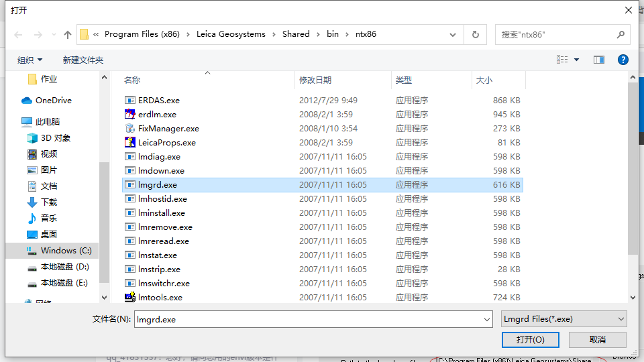
Task: Open 图片 folder in sidebar
Action: point(42,170)
